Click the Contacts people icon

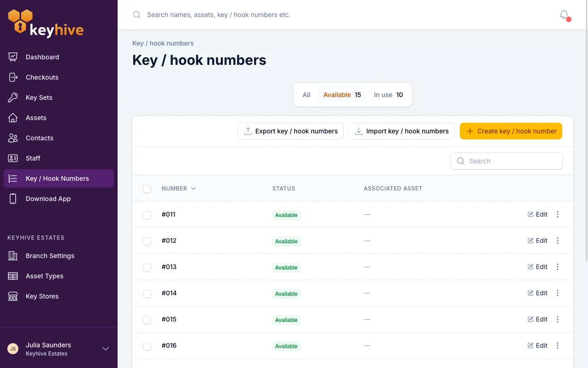(13, 138)
